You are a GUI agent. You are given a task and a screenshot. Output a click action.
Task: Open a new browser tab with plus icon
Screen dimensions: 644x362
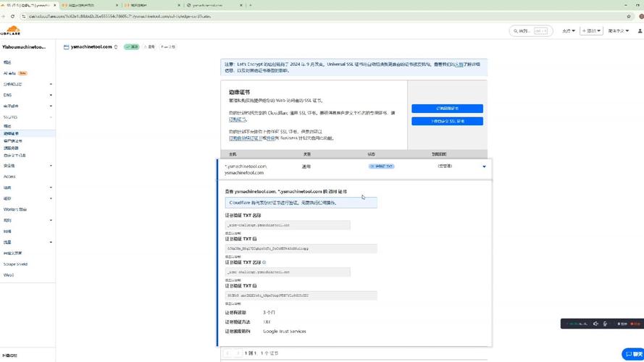251,5
